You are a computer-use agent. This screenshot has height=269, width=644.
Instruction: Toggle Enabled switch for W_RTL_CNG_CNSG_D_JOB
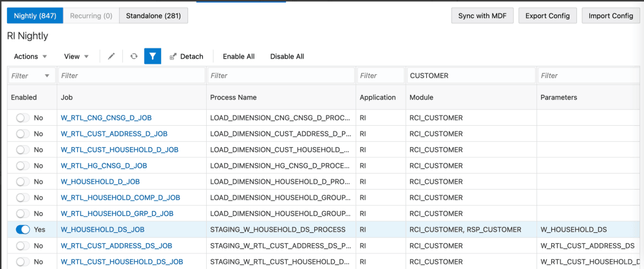[23, 117]
